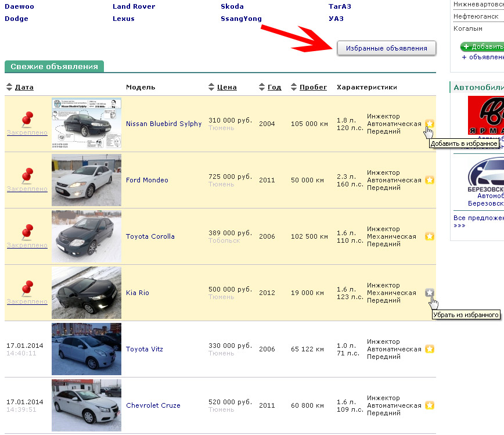Click the pin icon on Kia Rio row
The width and height of the screenshot is (504, 435).
pyautogui.click(x=27, y=288)
